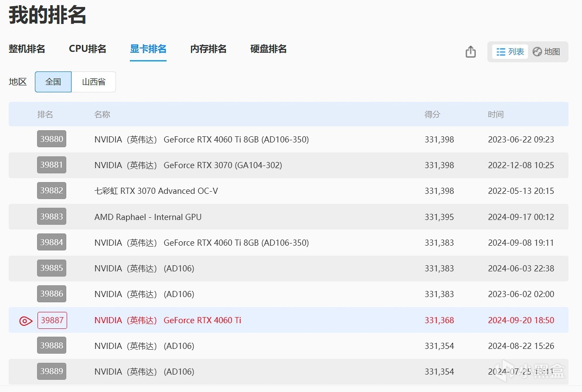Click the share export icon
582x392 pixels.
coord(470,52)
